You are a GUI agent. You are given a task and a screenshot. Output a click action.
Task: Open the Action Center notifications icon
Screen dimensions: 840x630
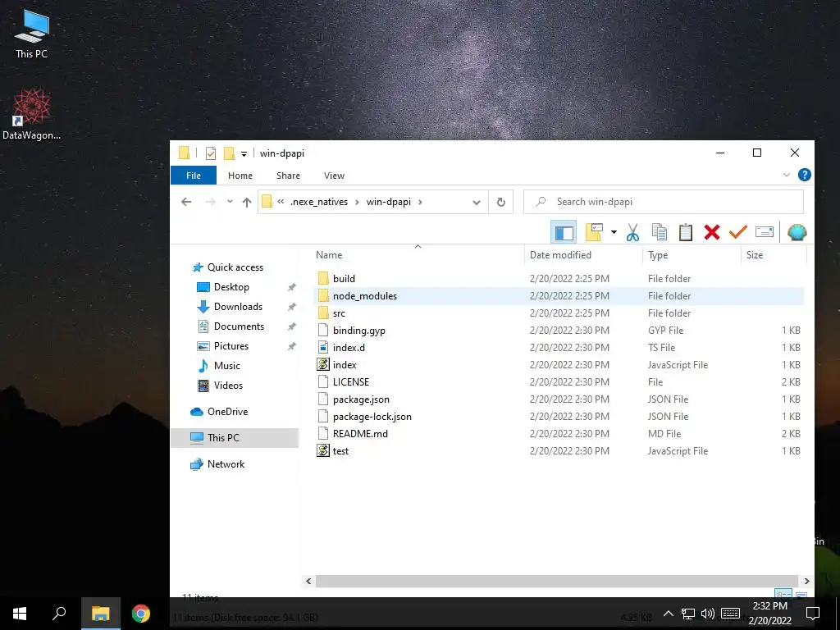(x=813, y=614)
